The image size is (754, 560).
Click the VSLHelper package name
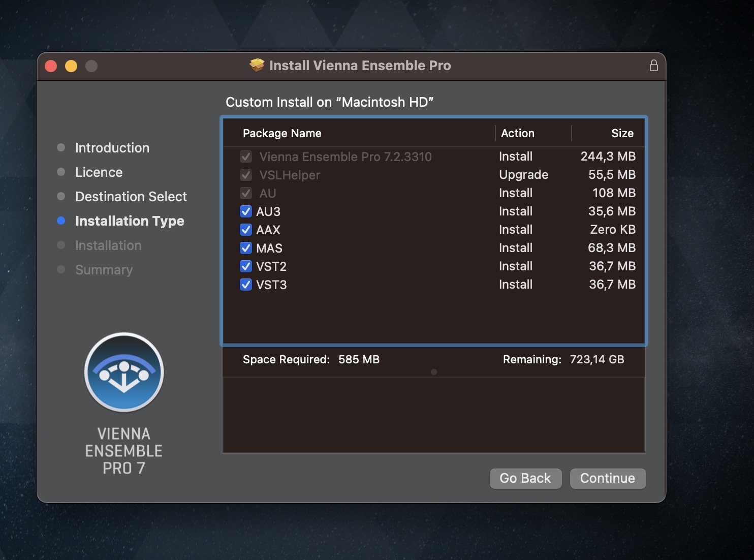pos(290,175)
